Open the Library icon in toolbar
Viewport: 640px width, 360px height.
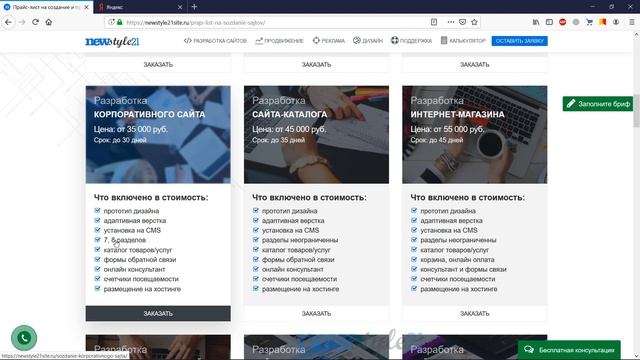pos(536,22)
